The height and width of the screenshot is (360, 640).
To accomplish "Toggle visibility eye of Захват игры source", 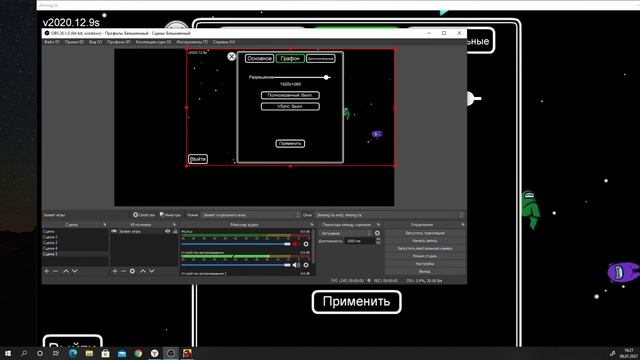I will tap(167, 231).
